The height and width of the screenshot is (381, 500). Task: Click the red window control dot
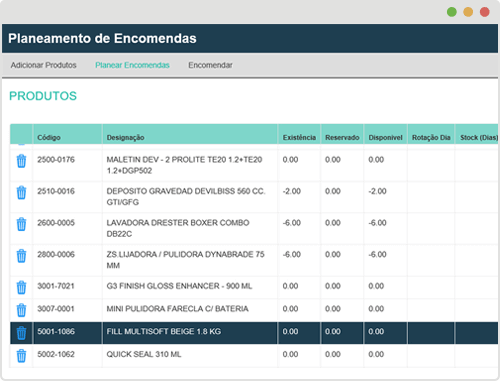485,12
